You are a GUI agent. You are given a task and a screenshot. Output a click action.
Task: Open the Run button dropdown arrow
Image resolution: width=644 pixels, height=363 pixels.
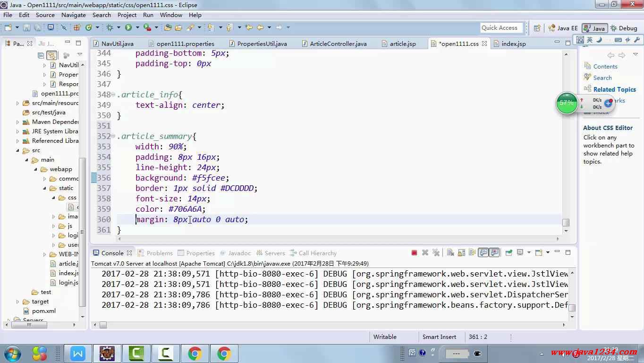pos(137,28)
